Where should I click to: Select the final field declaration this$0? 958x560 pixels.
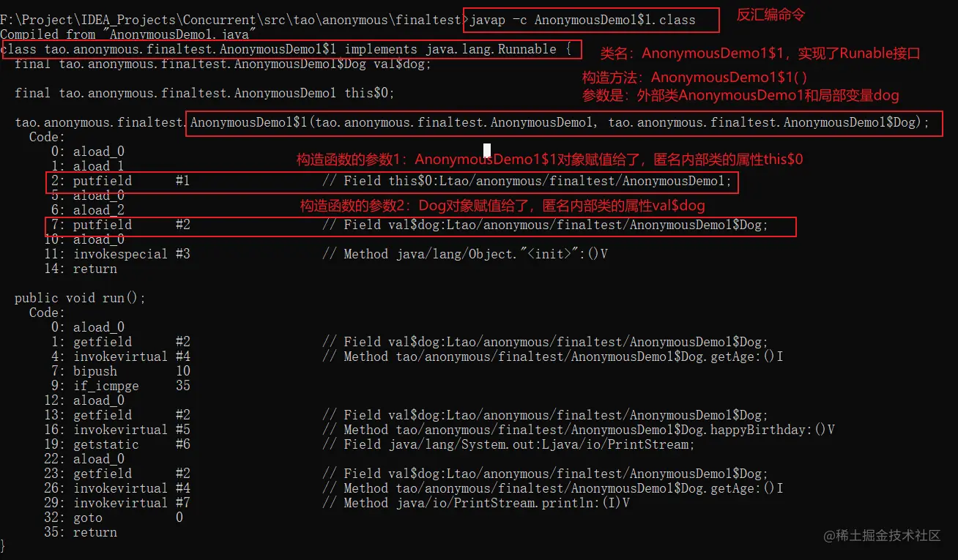click(205, 93)
